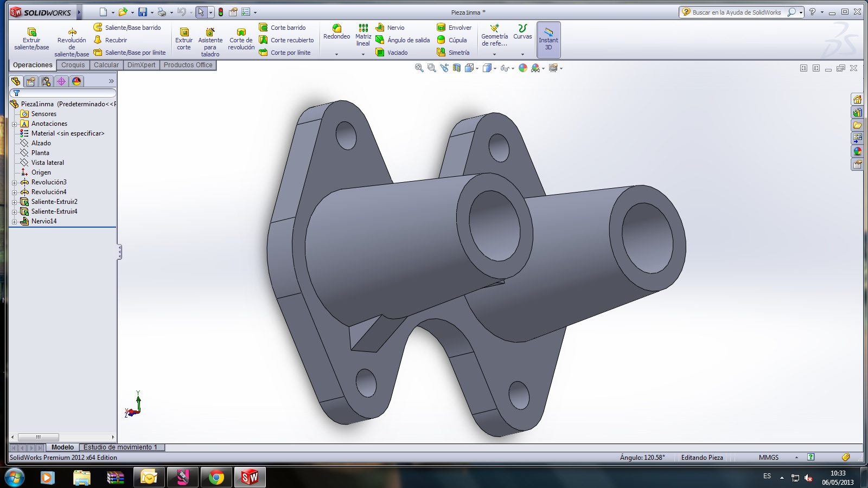This screenshot has height=488, width=868.
Task: Click Previous view icon
Action: click(x=444, y=68)
